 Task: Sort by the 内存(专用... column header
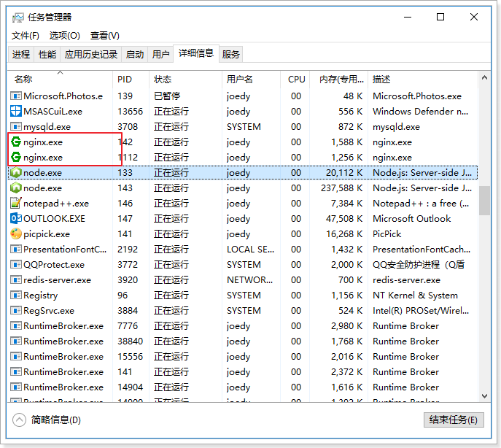click(x=338, y=80)
